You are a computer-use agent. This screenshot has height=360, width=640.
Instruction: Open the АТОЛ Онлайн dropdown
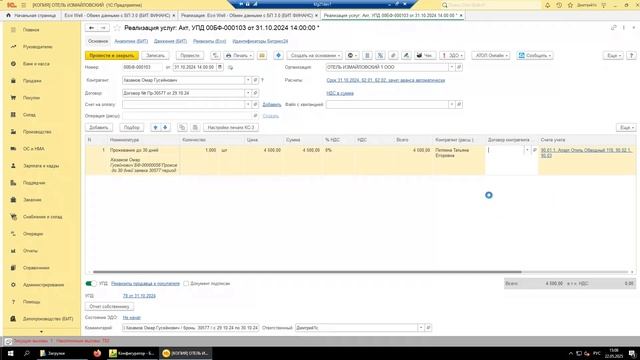pyautogui.click(x=491, y=56)
